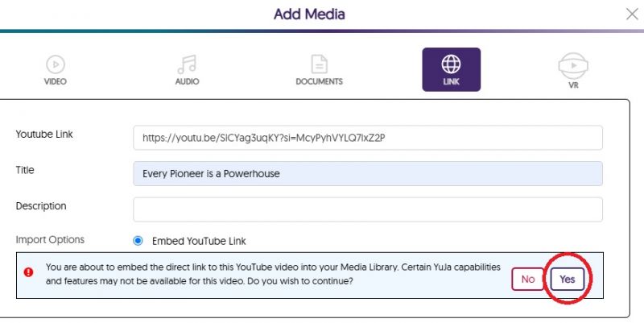Click the empty Description field
Viewport: 644px width, 323px height.
point(367,209)
